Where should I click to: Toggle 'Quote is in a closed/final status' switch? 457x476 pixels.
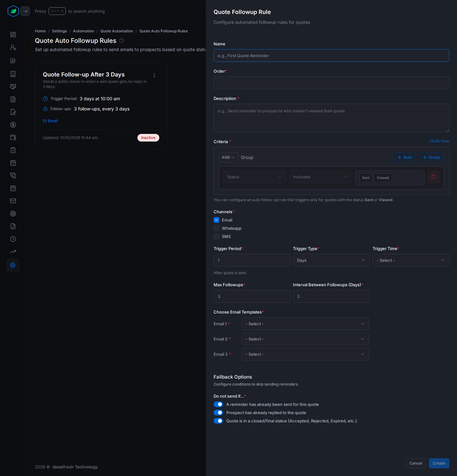tap(218, 421)
